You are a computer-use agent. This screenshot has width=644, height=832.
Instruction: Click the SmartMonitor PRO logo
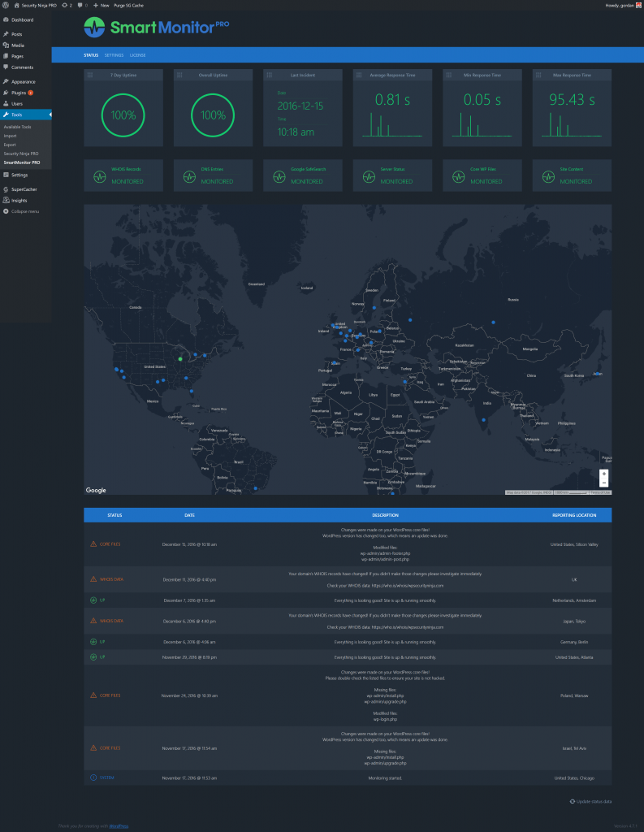(157, 27)
